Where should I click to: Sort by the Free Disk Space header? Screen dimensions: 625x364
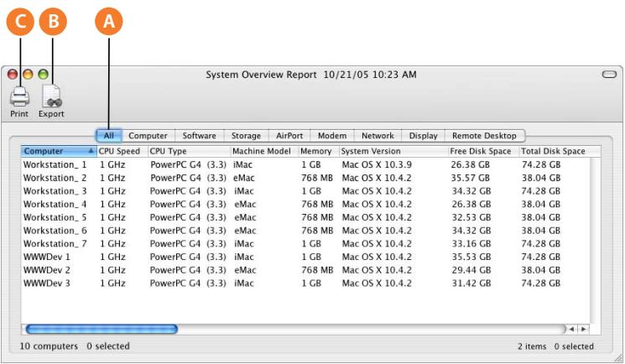(x=483, y=151)
